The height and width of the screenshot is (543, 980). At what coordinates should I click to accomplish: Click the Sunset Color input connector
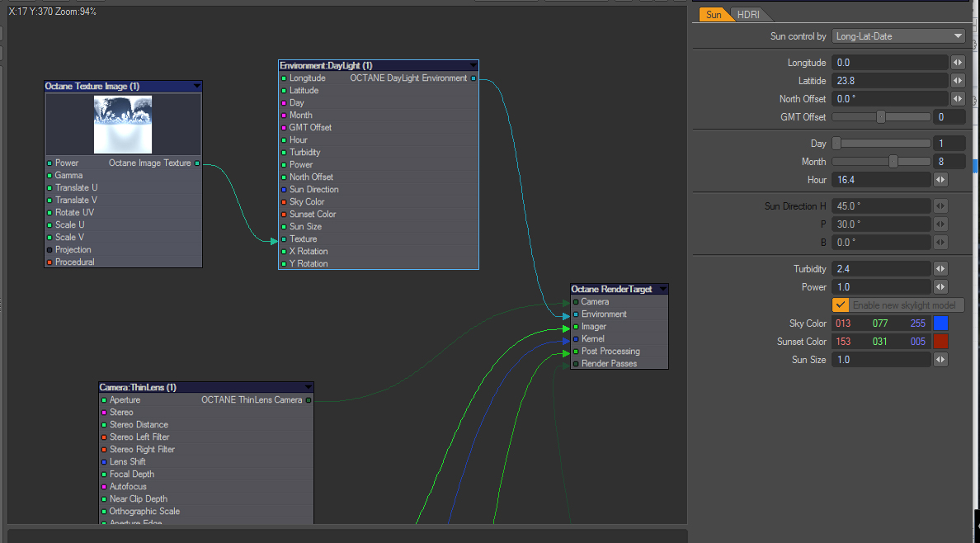[284, 214]
